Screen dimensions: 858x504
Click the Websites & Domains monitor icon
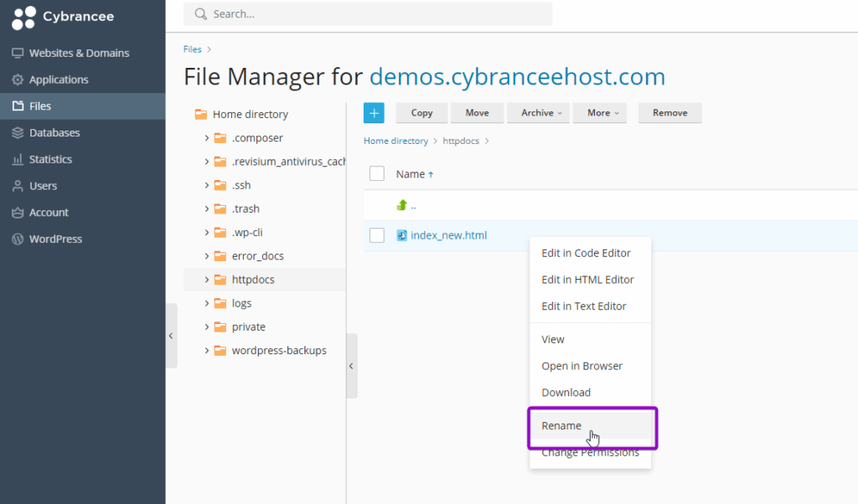[18, 53]
